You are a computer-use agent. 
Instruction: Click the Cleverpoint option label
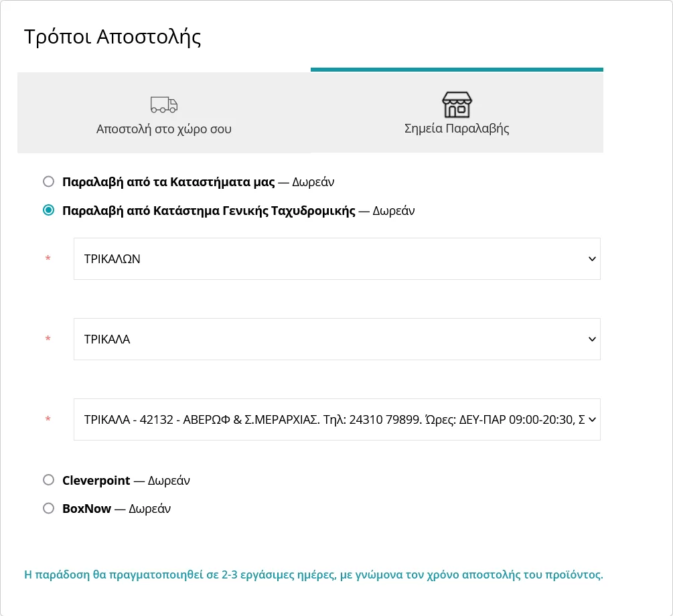96,480
